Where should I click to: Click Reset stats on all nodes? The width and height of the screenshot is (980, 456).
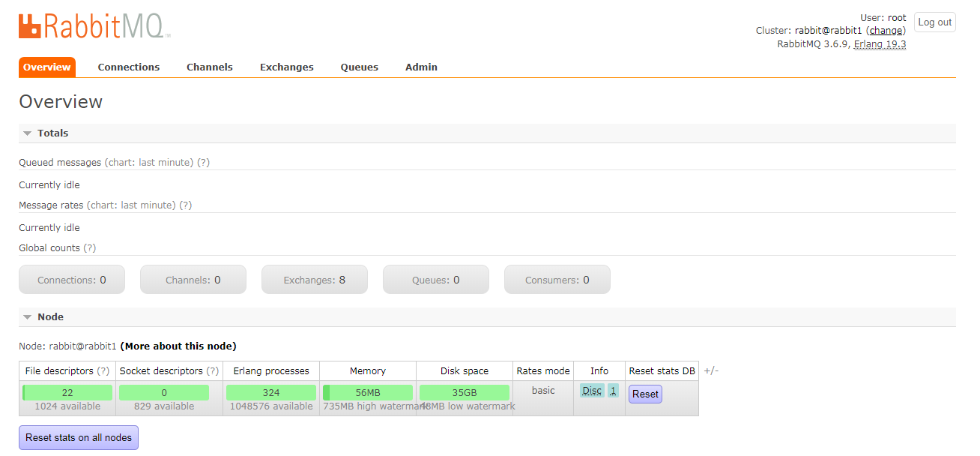click(79, 437)
